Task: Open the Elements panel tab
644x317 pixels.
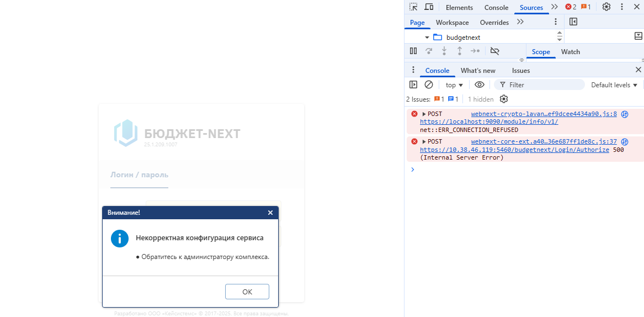Action: click(x=459, y=7)
